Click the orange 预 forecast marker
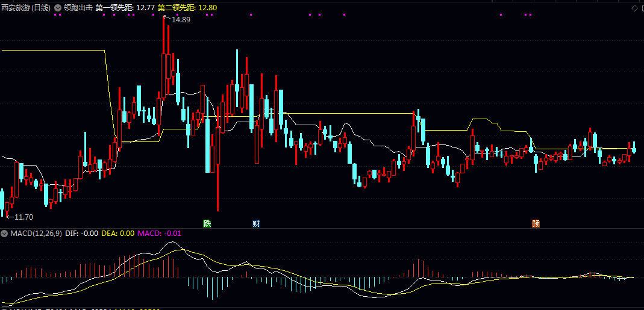The width and height of the screenshot is (644, 310). pos(536,224)
